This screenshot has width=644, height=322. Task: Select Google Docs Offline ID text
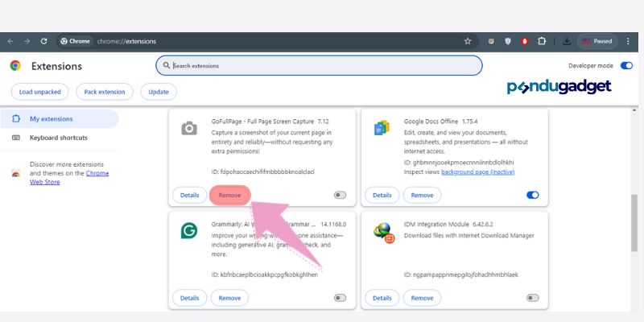point(459,163)
